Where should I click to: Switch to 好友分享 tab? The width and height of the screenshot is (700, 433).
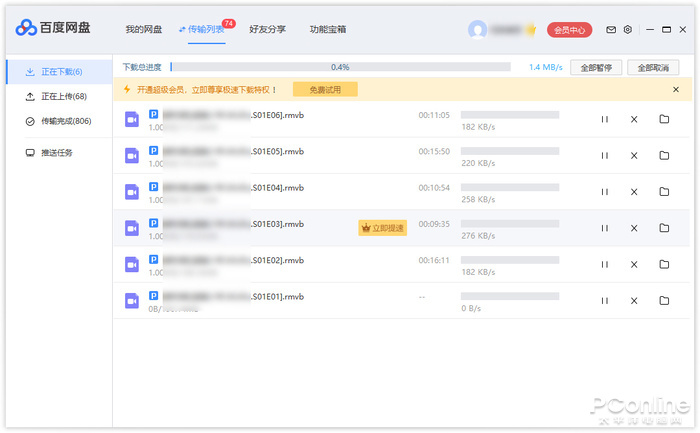(268, 30)
